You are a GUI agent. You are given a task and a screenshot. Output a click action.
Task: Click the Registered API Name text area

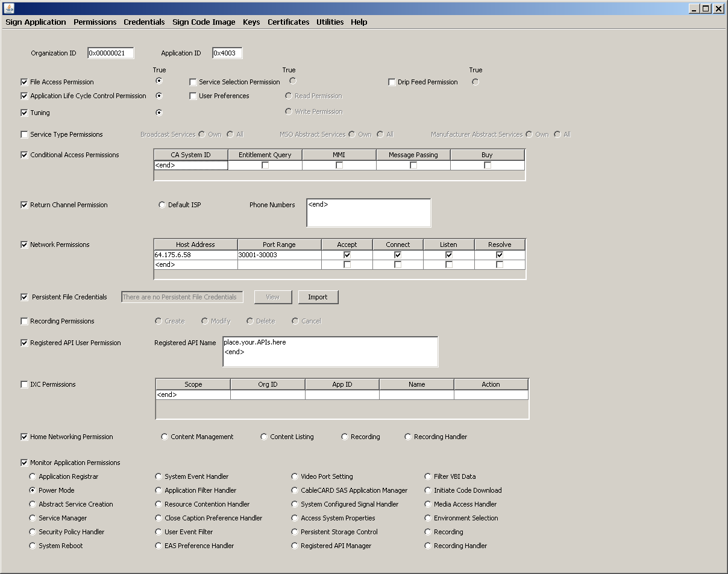pos(330,352)
